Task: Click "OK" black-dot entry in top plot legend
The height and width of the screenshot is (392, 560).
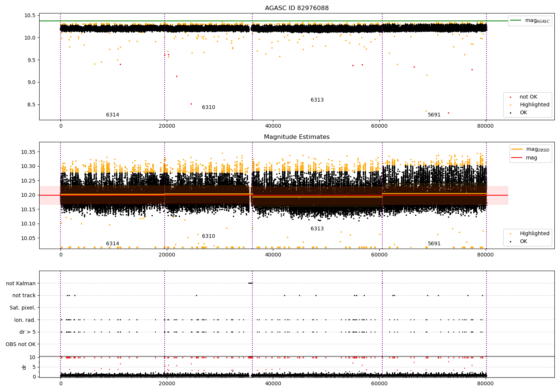Action: point(519,113)
